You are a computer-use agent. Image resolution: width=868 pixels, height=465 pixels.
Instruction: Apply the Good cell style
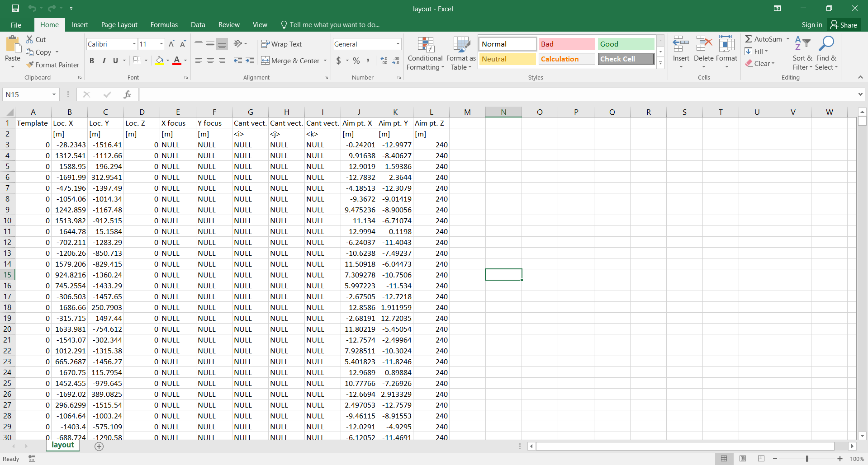coord(626,44)
